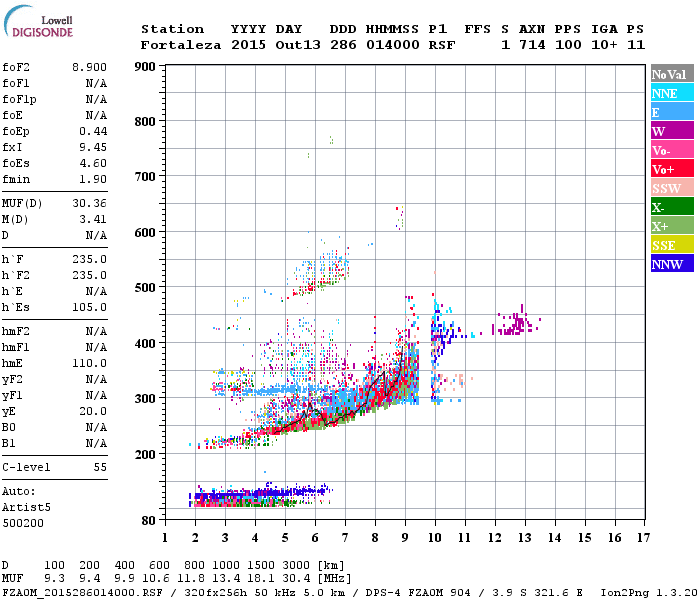Select the X+ light green legend swatch
Screen dimensions: 700x600
point(672,226)
